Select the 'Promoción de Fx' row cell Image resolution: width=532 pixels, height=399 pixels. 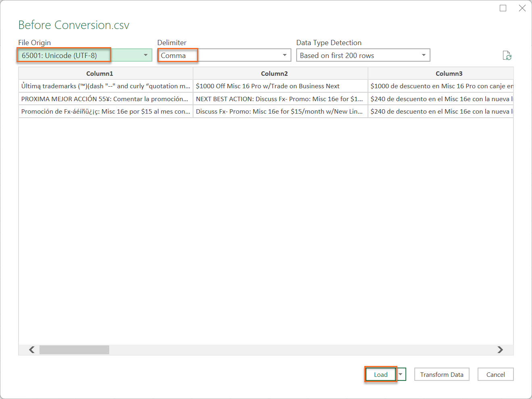pyautogui.click(x=105, y=112)
